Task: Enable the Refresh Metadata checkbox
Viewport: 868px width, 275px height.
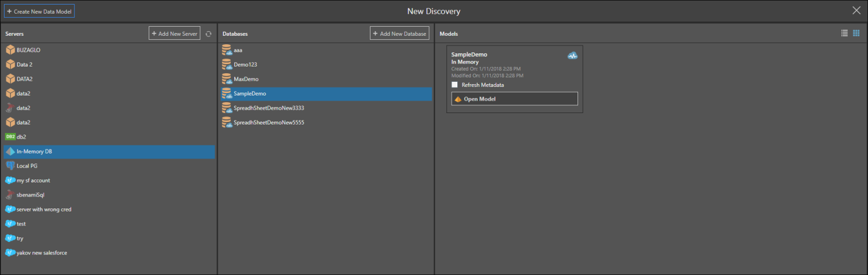Action: coord(454,85)
